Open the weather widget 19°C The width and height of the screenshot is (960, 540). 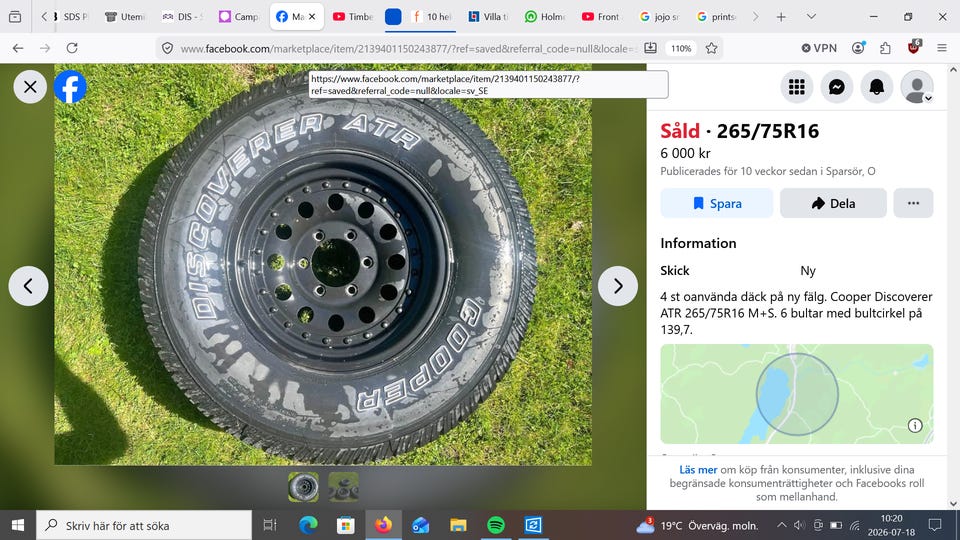point(697,525)
